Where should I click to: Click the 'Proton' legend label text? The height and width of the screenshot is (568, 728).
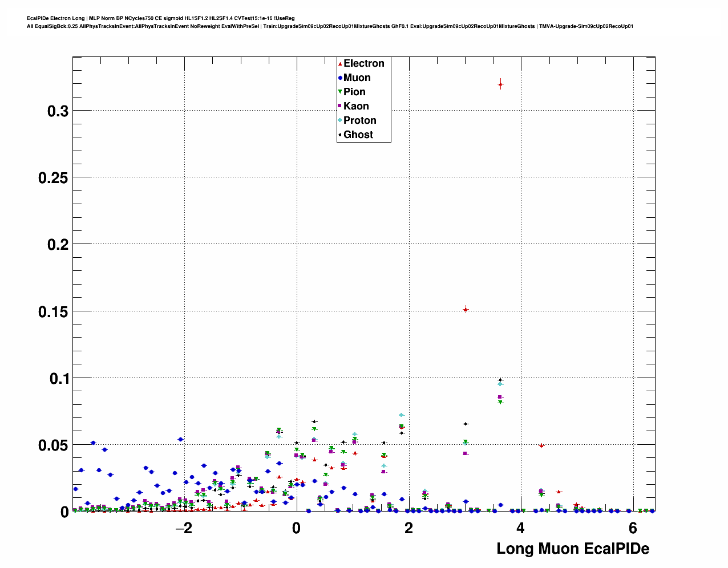pos(359,120)
